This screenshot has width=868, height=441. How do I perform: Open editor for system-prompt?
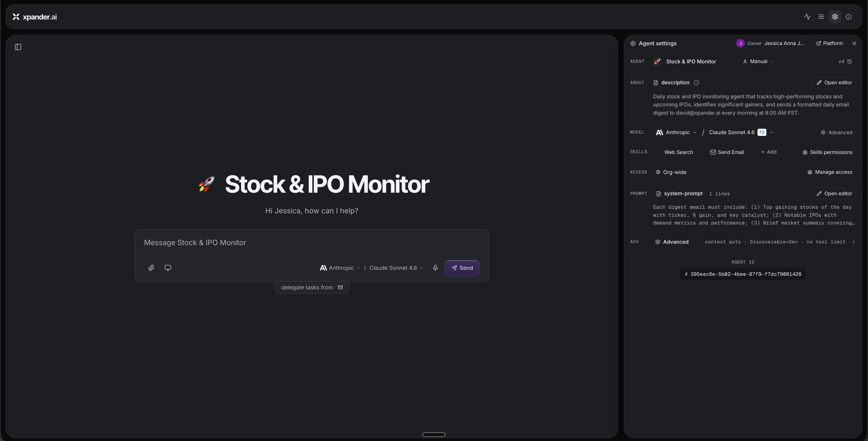pos(834,194)
